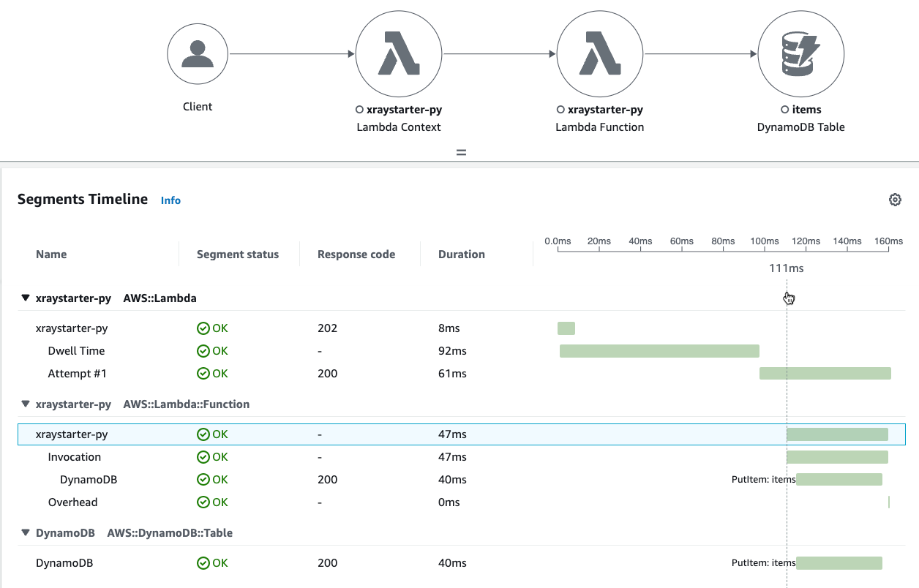Select the items DynamoDB Table node icon

pyautogui.click(x=801, y=53)
